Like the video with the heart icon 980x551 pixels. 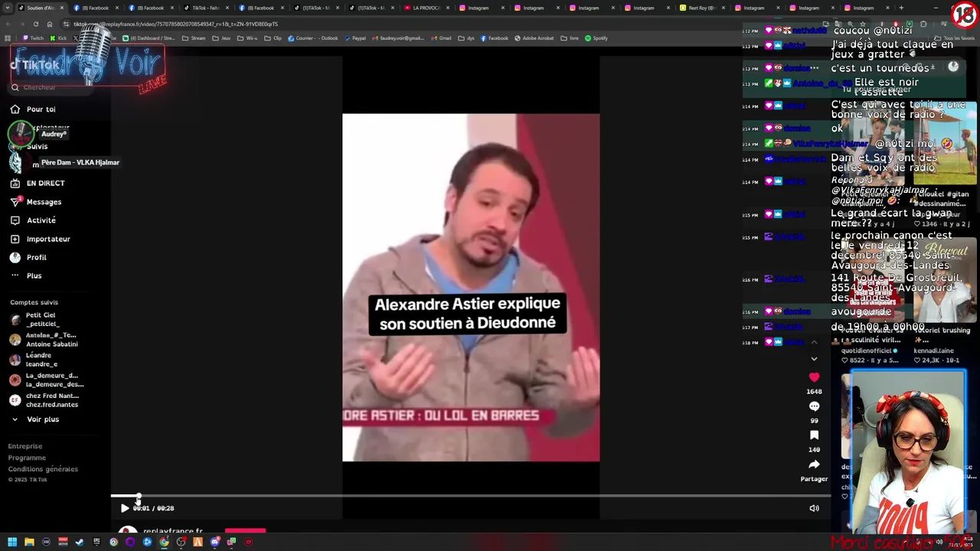814,377
